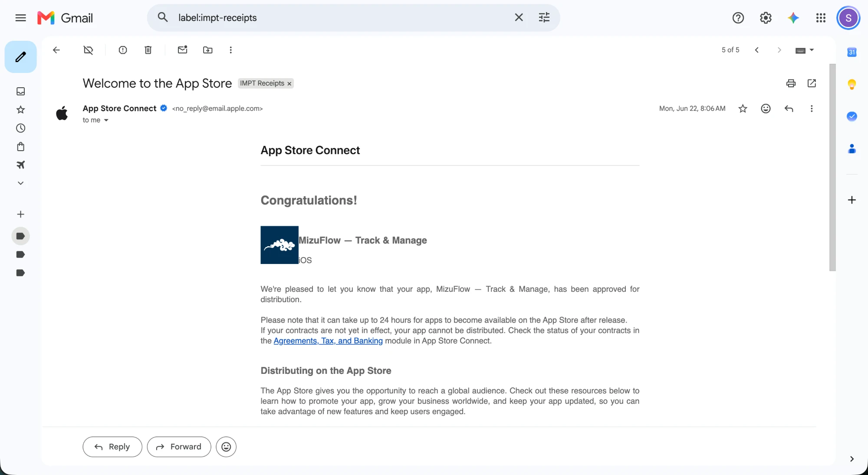868x475 pixels.
Task: Click the Forward button
Action: pos(179,447)
